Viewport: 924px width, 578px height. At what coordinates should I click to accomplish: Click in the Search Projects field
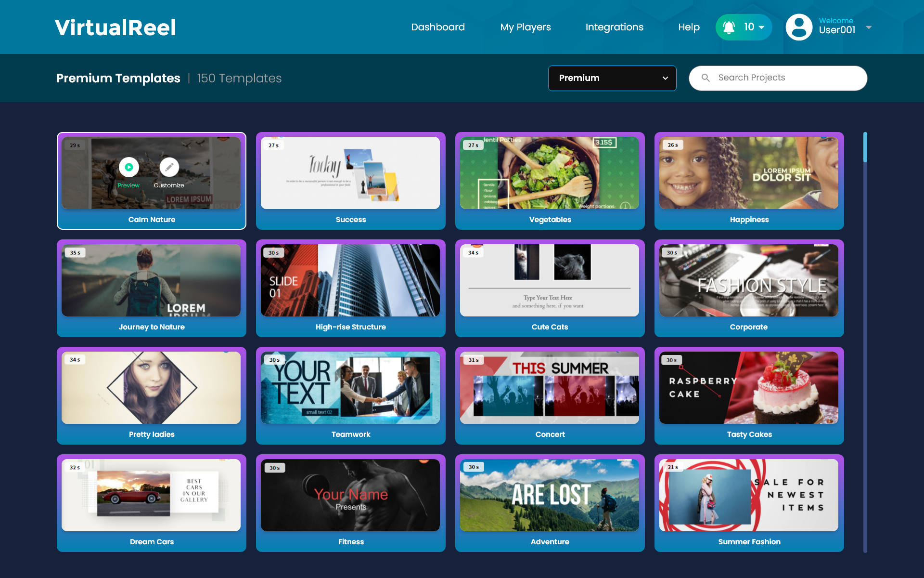(x=778, y=78)
